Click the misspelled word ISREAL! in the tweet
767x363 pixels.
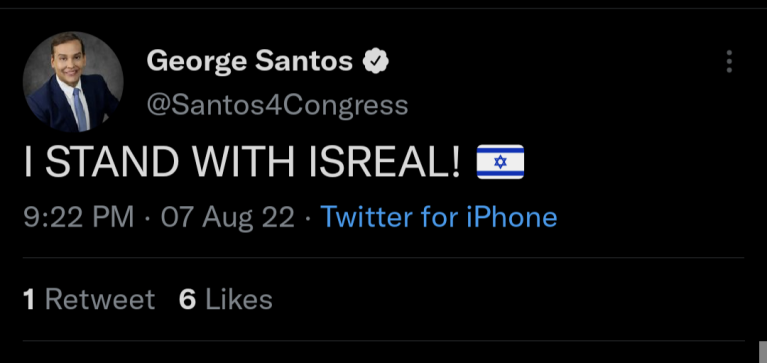[x=384, y=162]
